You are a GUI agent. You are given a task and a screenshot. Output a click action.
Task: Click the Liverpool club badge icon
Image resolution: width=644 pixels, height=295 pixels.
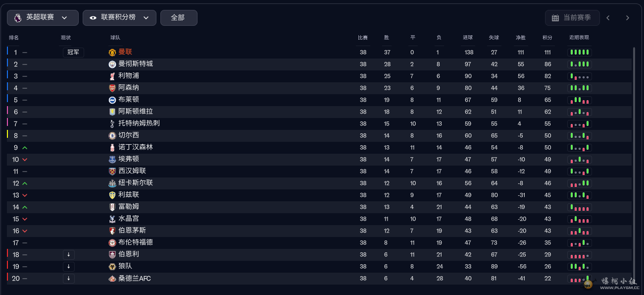[112, 76]
